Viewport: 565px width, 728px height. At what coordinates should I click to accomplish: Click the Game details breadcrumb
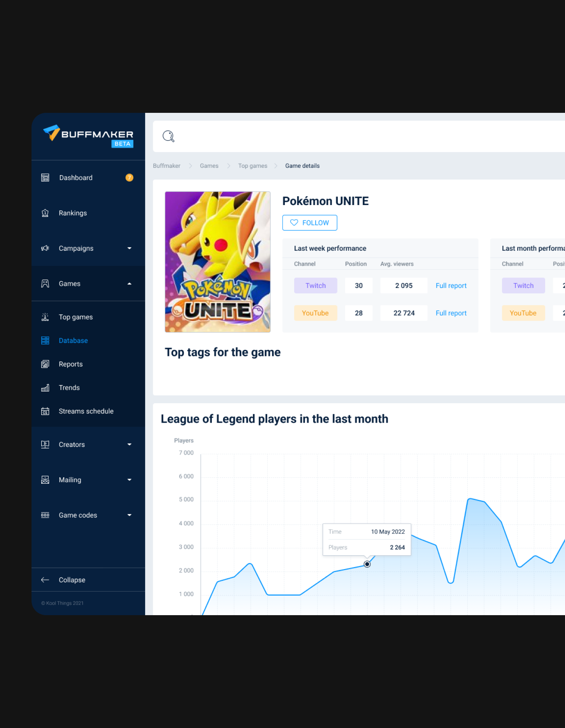(302, 166)
